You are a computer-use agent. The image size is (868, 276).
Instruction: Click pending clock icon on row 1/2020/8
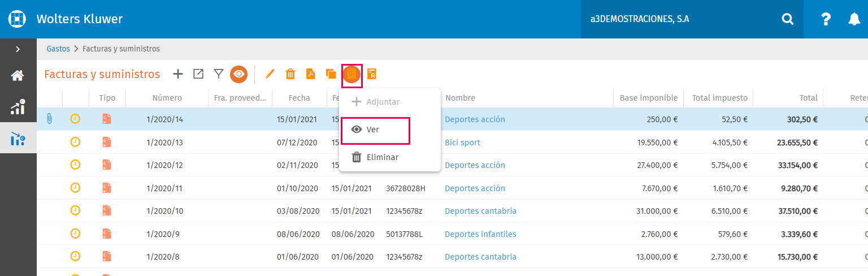[x=75, y=256]
